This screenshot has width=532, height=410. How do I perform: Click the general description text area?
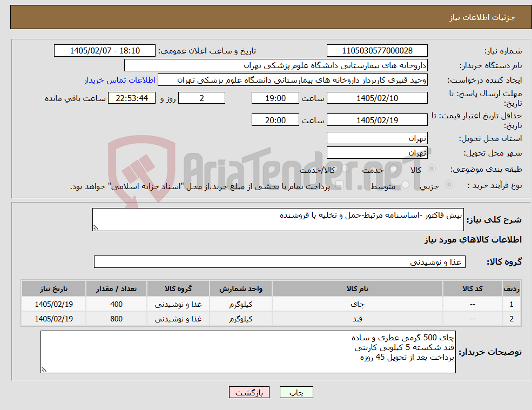coord(278,220)
